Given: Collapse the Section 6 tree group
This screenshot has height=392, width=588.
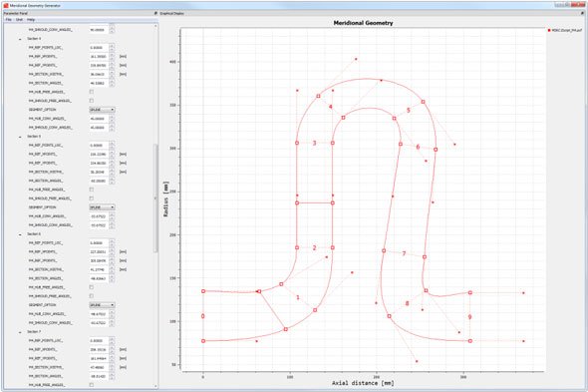Looking at the screenshot, I should pyautogui.click(x=20, y=234).
